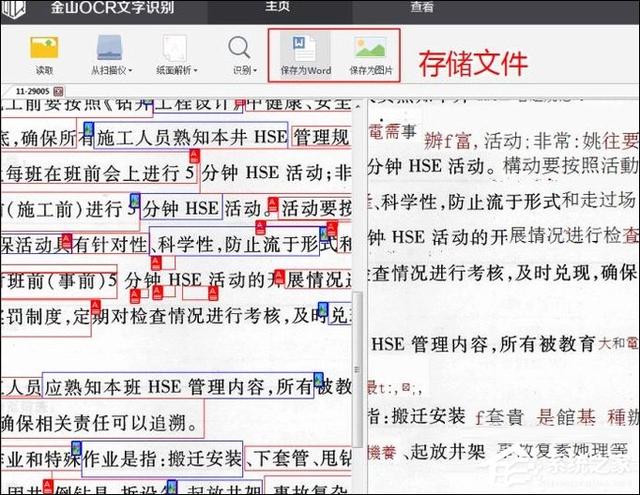The height and width of the screenshot is (495, 640).
Task: Click the blue image marker before 施工人员熟知
Action: point(89,129)
